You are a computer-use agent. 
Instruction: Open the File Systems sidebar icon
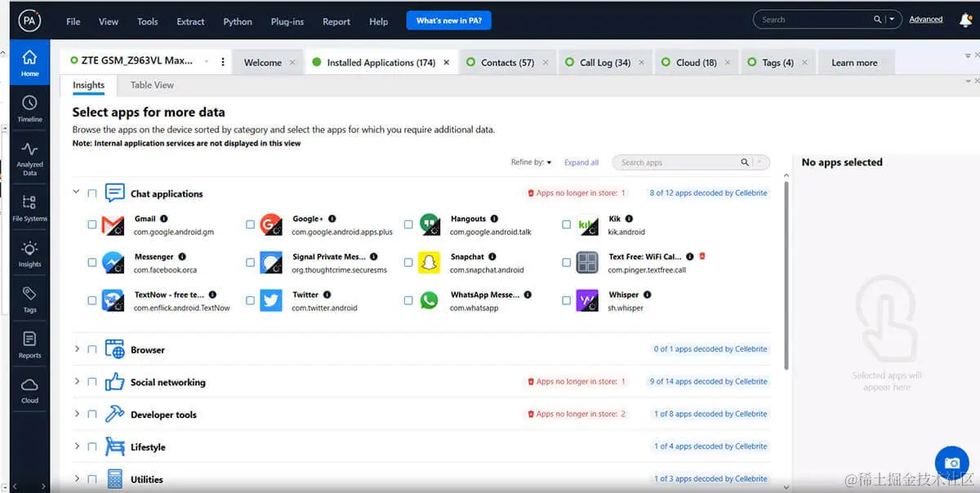pos(29,207)
